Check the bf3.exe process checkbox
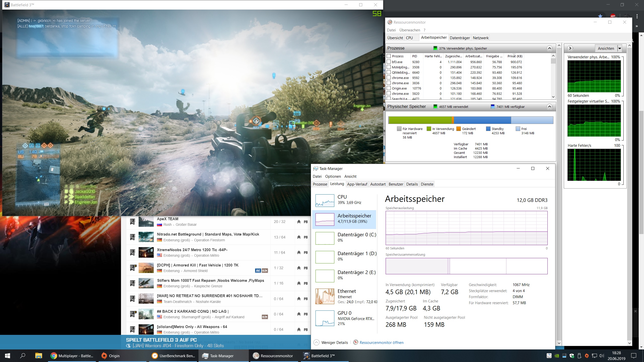644x362 pixels. pos(389,62)
